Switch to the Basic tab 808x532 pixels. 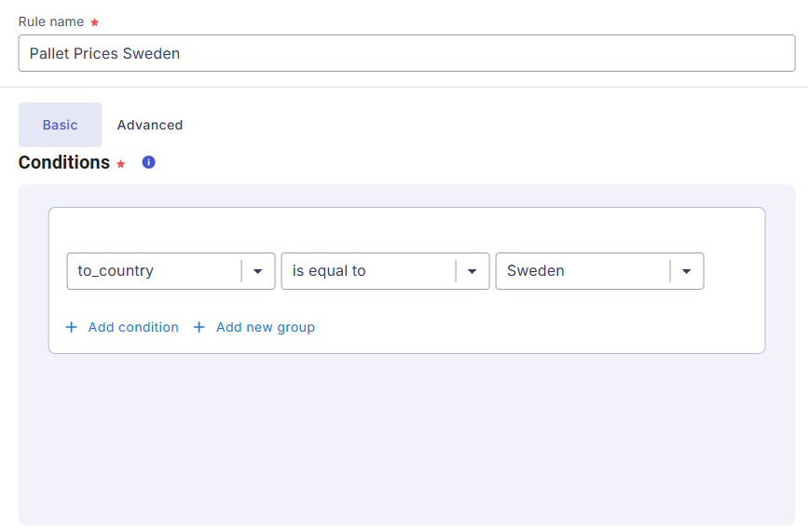click(x=61, y=125)
